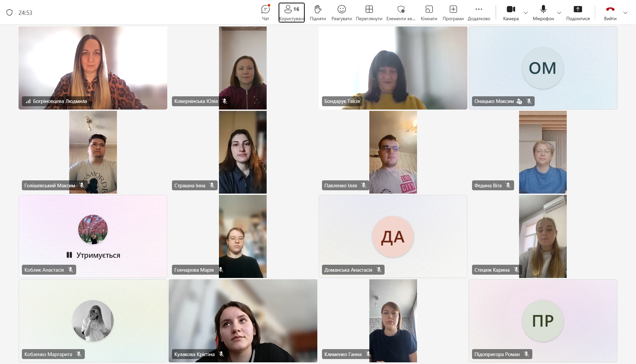Click the shield privacy icon beside timer

(x=10, y=13)
